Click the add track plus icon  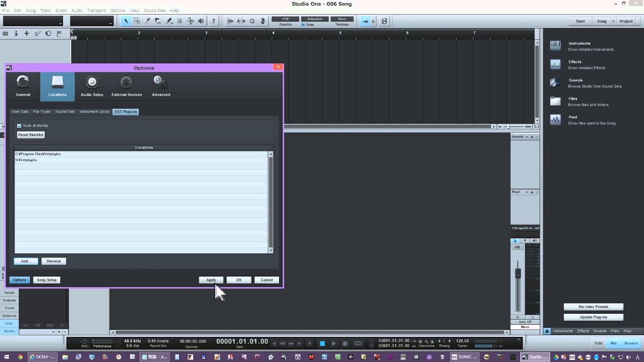point(27,34)
